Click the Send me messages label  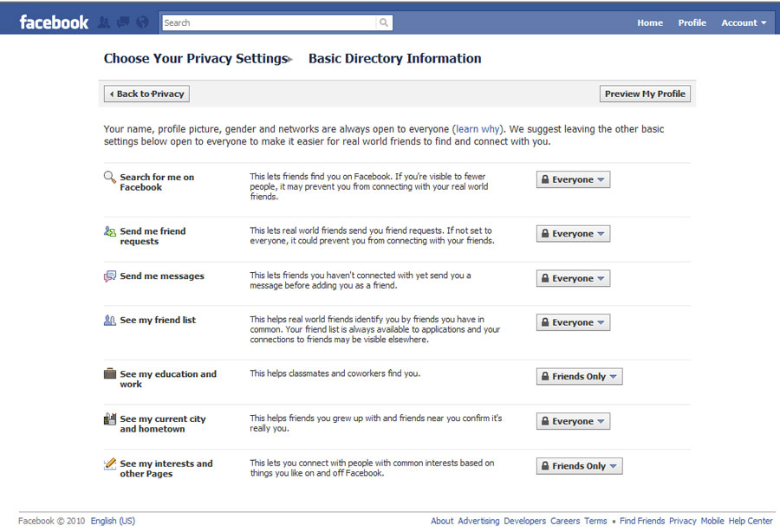162,276
